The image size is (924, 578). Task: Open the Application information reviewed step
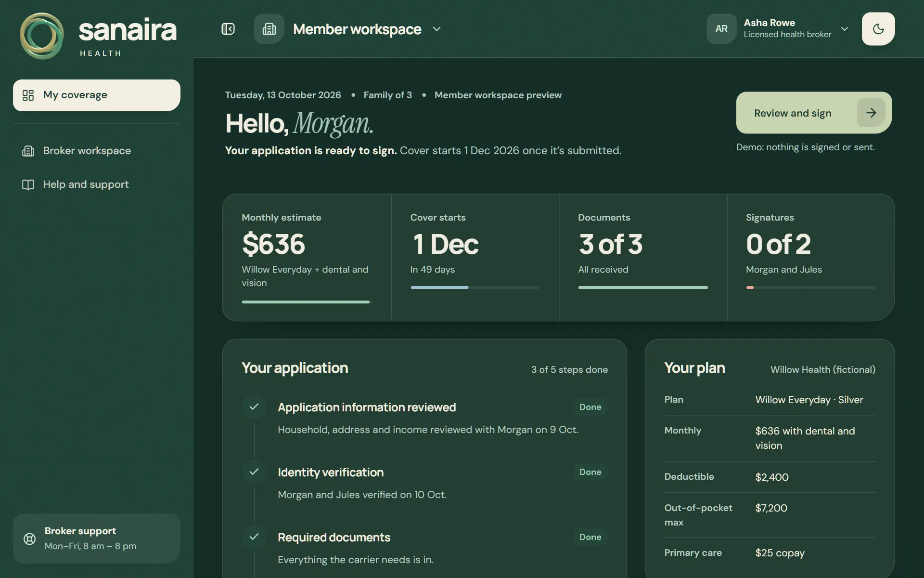click(425, 418)
